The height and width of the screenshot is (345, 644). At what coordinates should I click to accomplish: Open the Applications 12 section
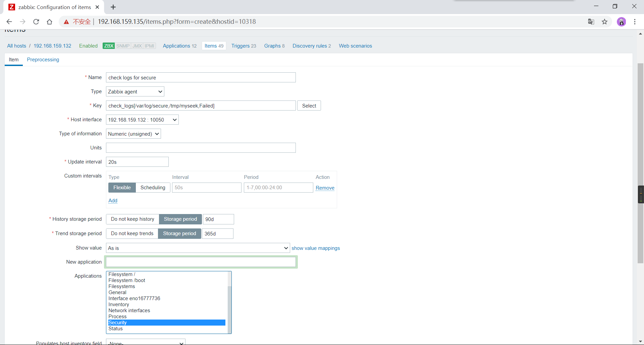tap(180, 46)
